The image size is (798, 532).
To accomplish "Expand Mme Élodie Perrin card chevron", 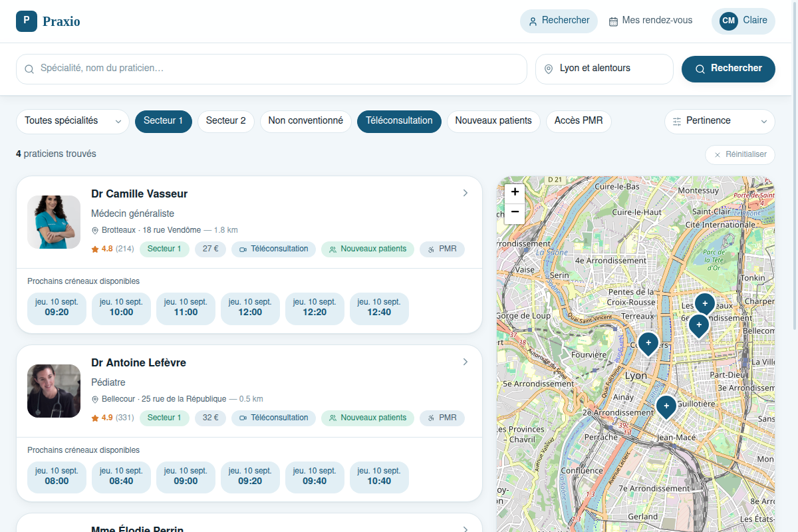I will pyautogui.click(x=465, y=529).
